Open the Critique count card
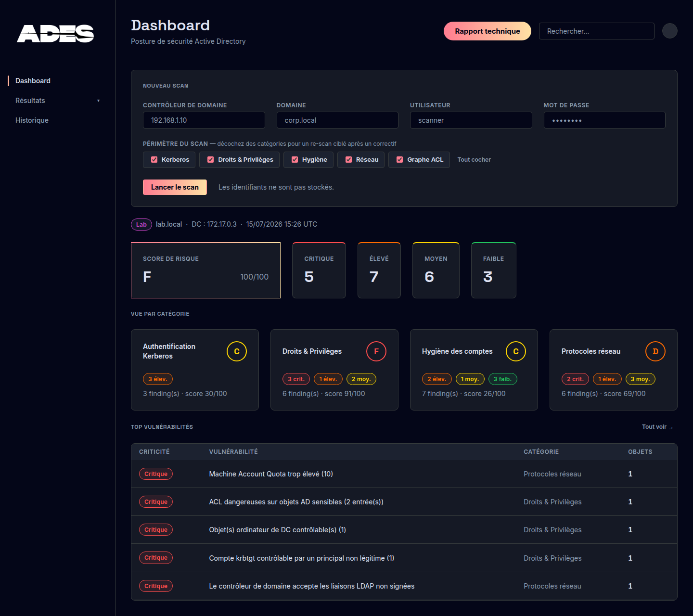 click(319, 270)
